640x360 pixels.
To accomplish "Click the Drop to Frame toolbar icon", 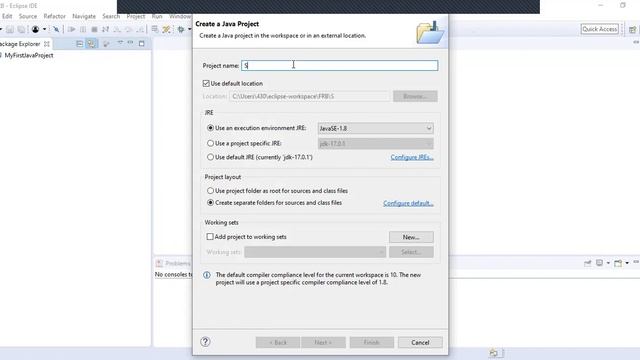I will tap(155, 29).
